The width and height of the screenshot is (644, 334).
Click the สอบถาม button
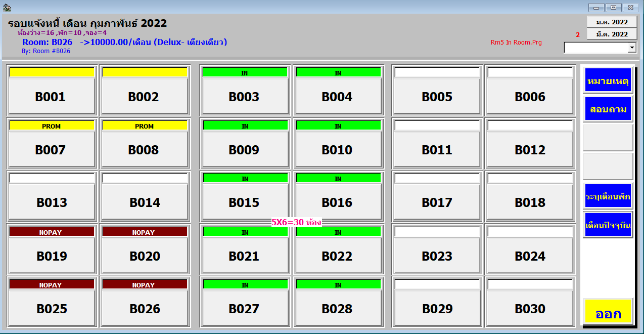tap(608, 109)
